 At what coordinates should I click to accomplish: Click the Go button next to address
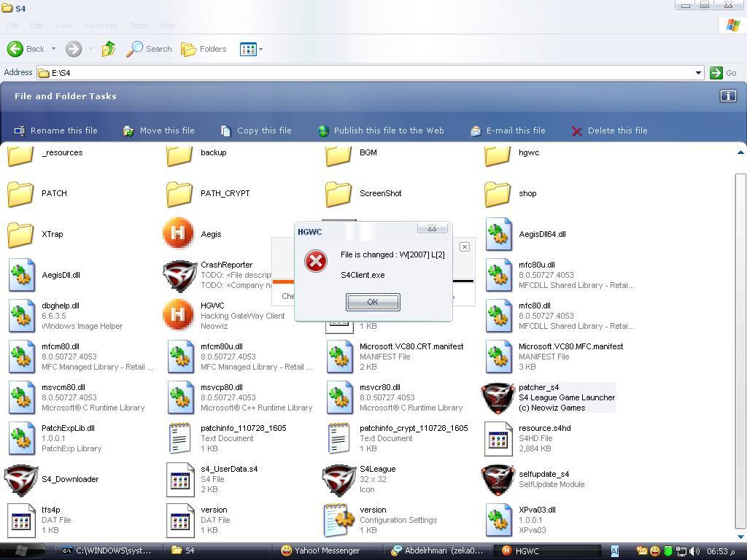pos(723,73)
